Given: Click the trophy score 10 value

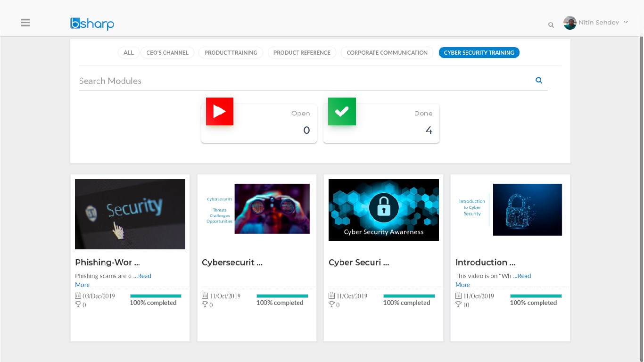Looking at the screenshot, I should pyautogui.click(x=466, y=305).
